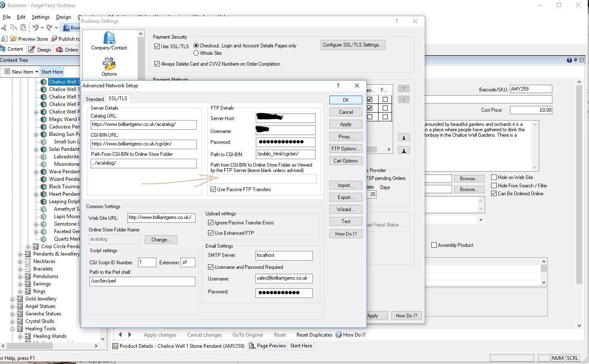Switch to the Standard tab
The image size is (589, 364).
pyautogui.click(x=94, y=99)
